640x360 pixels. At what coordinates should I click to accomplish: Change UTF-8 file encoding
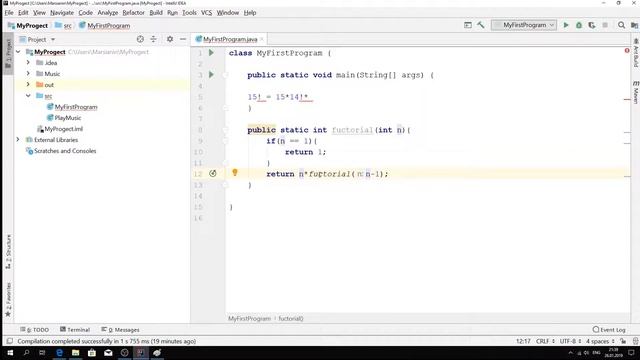pos(570,341)
